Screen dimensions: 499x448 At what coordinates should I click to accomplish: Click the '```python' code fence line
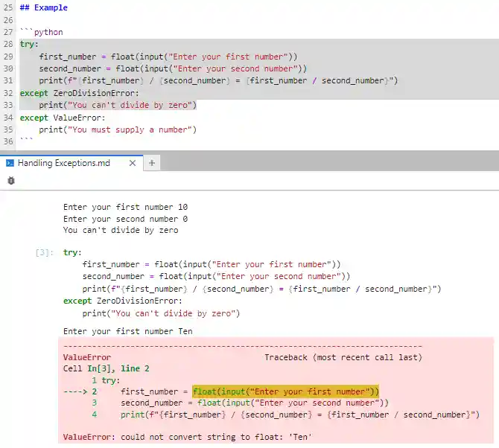tap(42, 32)
